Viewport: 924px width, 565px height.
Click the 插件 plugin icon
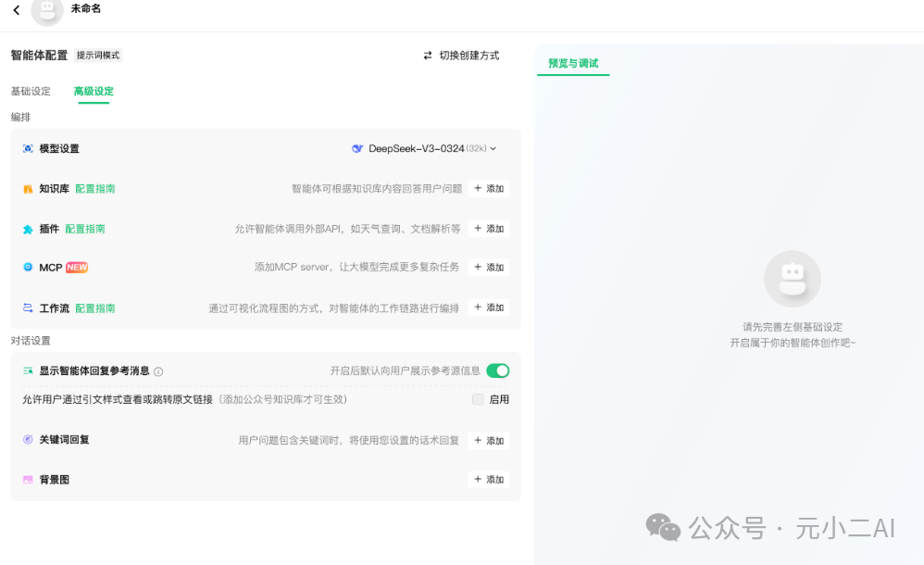click(28, 228)
